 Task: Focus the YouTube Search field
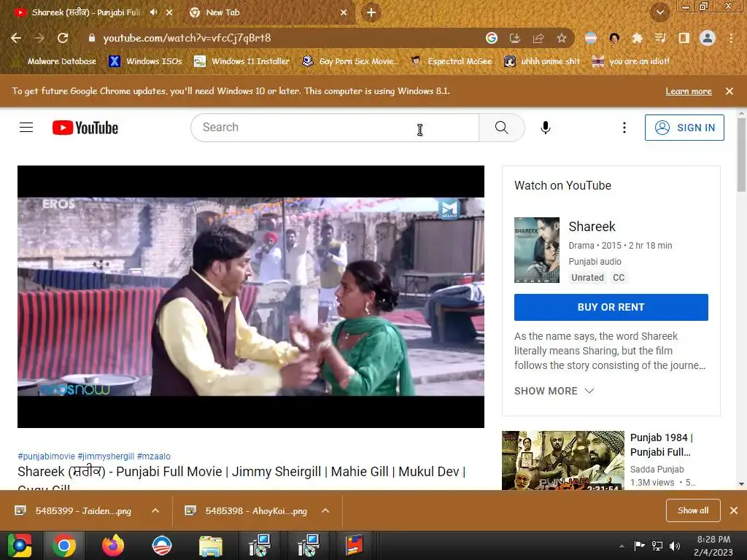(335, 128)
